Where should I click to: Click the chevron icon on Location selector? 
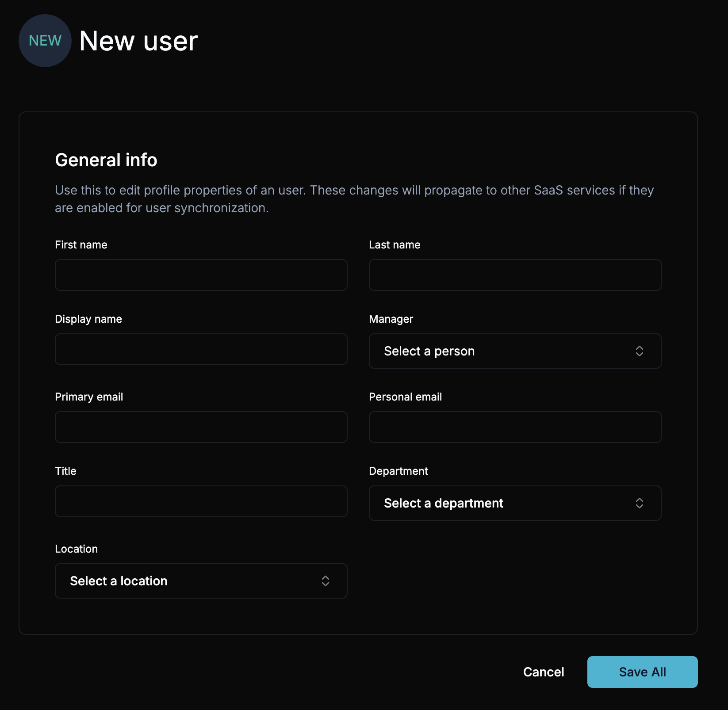325,581
